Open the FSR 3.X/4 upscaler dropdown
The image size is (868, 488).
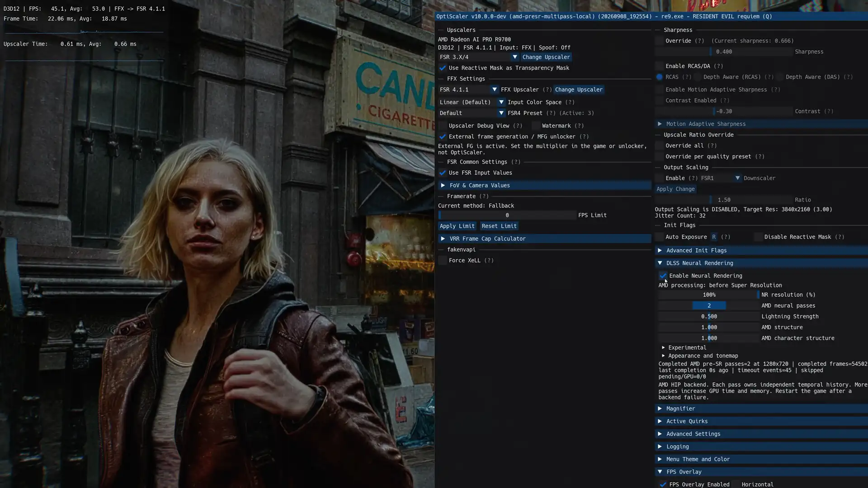[x=478, y=57]
